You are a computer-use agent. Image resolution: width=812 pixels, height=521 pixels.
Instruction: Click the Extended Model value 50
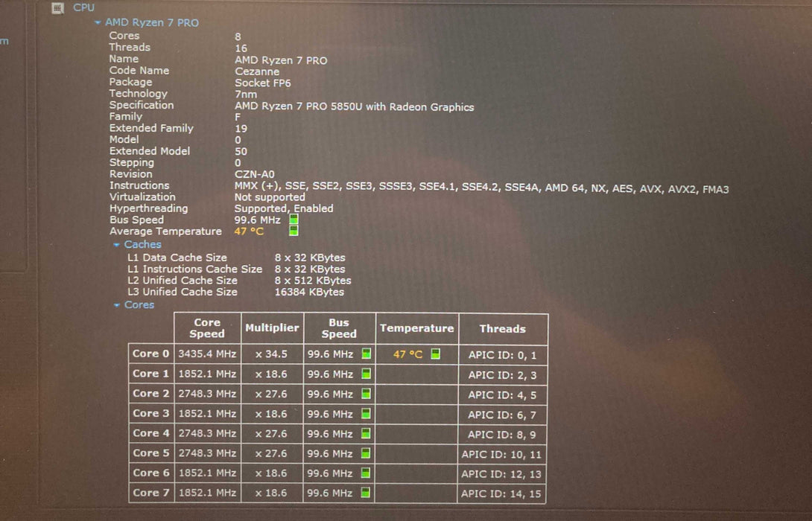(x=241, y=152)
